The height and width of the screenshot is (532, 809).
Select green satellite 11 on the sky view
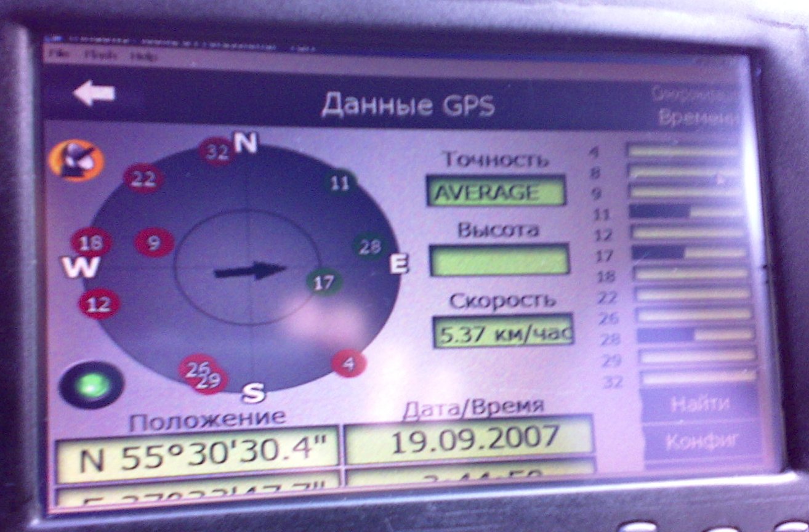click(339, 183)
